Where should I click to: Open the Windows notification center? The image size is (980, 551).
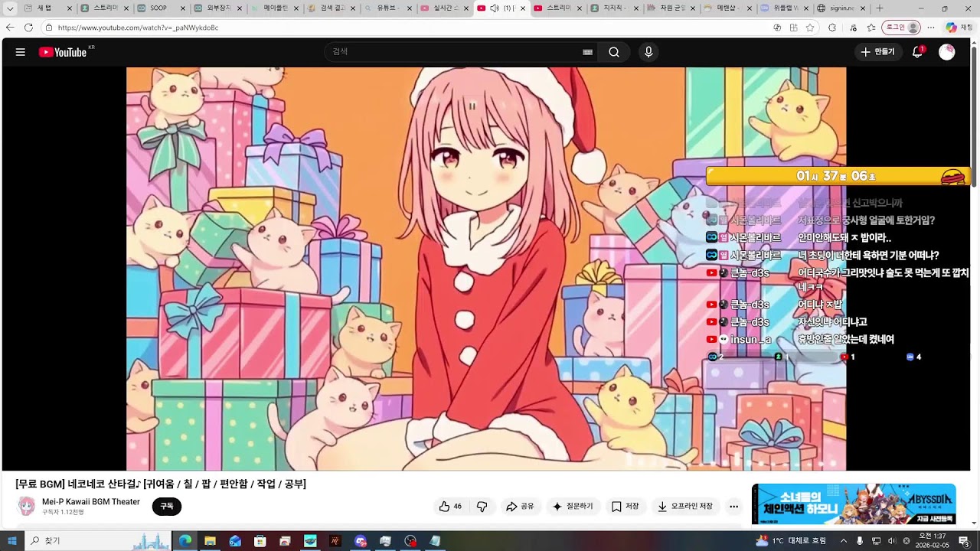[964, 541]
